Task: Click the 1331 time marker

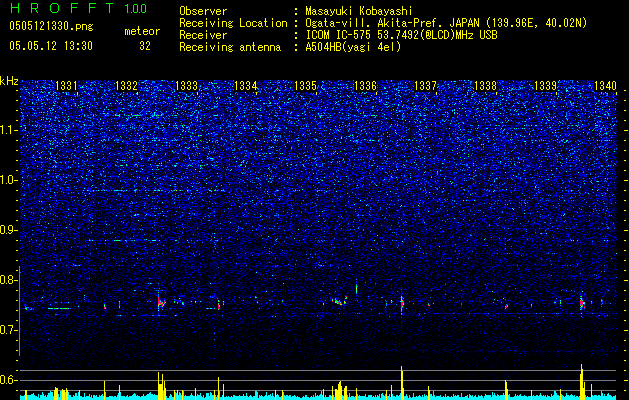Action: (66, 86)
